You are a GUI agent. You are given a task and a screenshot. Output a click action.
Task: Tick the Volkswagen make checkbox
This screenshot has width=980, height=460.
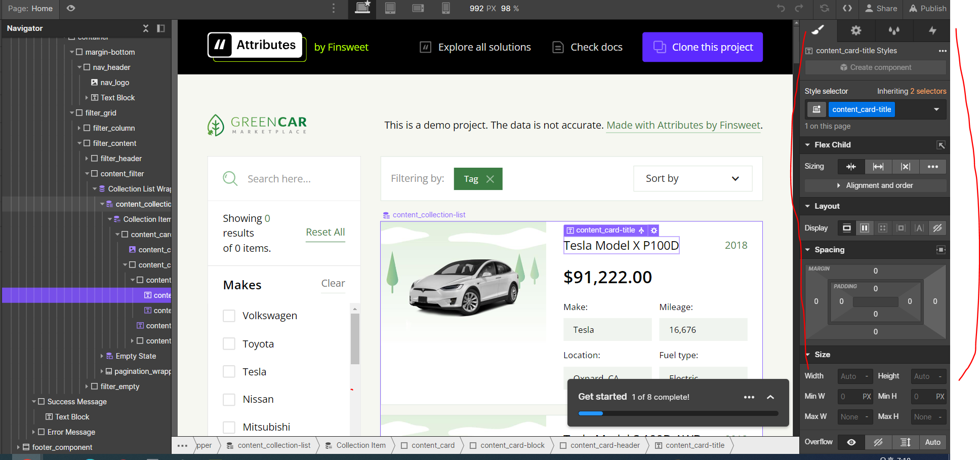229,316
